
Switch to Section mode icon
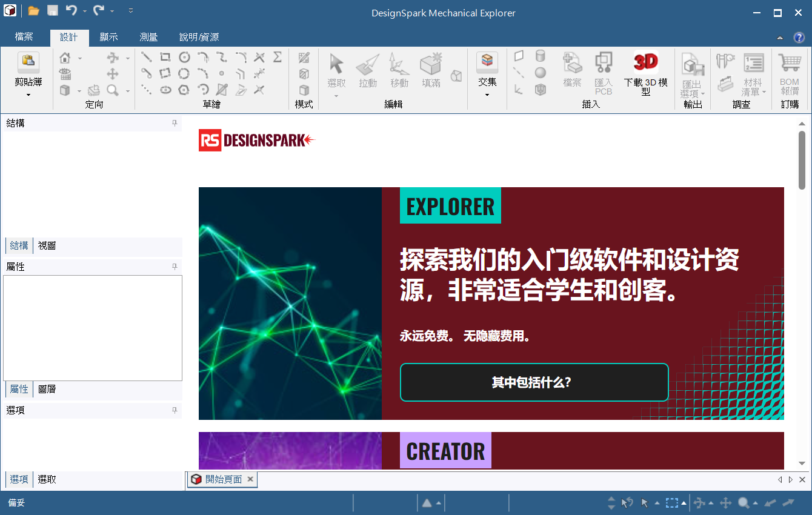click(304, 74)
